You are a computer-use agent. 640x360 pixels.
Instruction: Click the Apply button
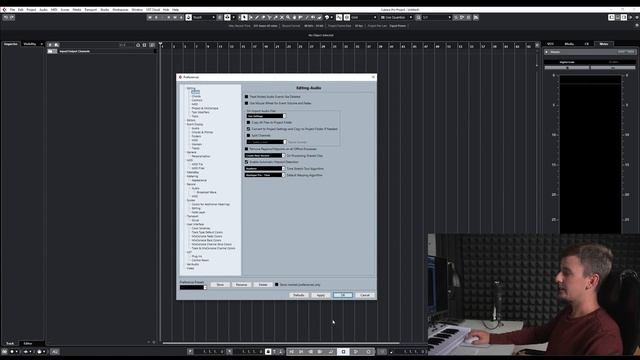(321, 295)
